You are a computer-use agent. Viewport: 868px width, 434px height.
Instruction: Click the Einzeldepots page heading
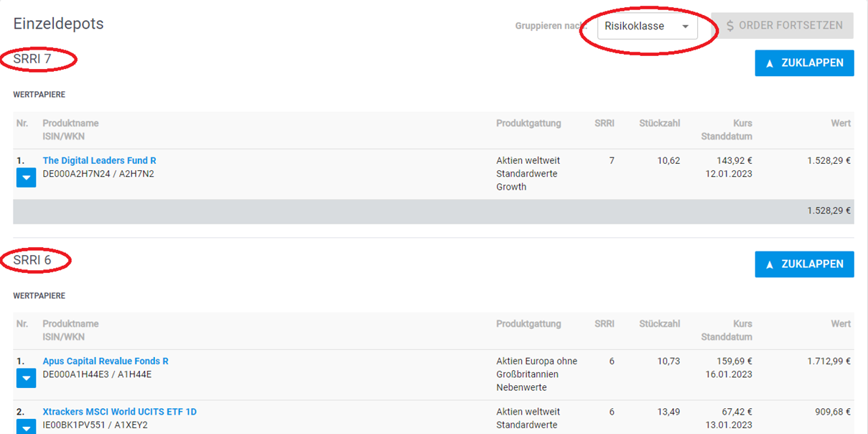[x=58, y=24]
